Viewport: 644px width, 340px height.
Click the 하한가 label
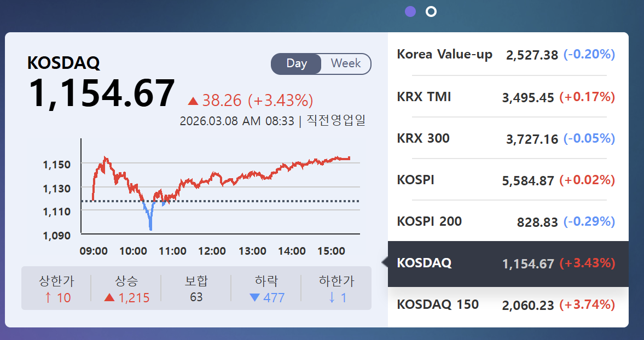point(336,281)
